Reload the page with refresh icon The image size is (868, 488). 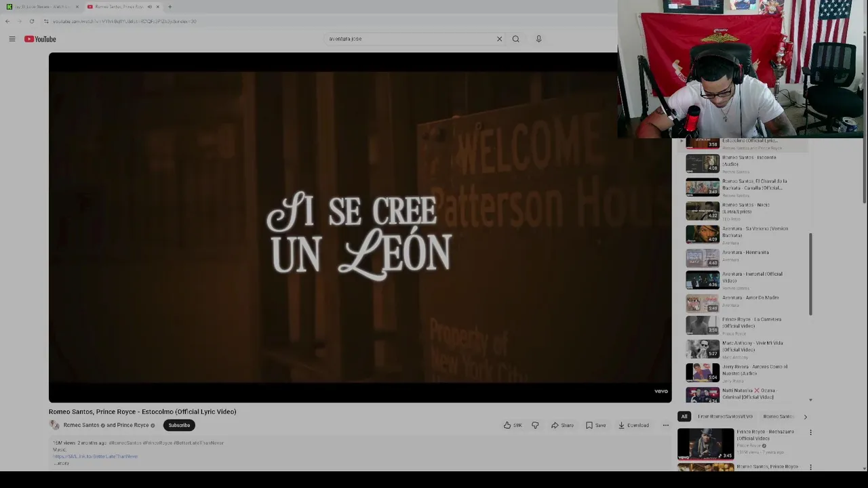(x=31, y=21)
